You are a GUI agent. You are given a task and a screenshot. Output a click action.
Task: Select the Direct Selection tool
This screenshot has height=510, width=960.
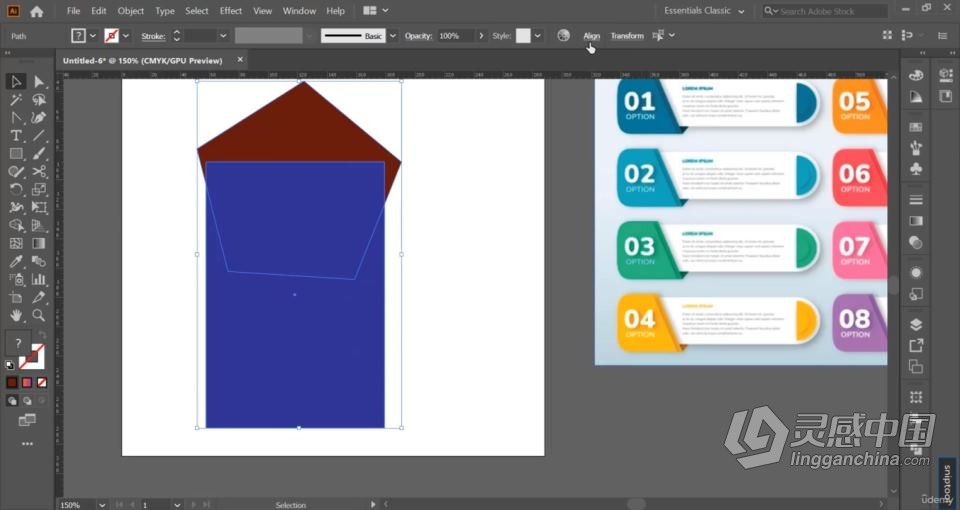click(x=39, y=81)
